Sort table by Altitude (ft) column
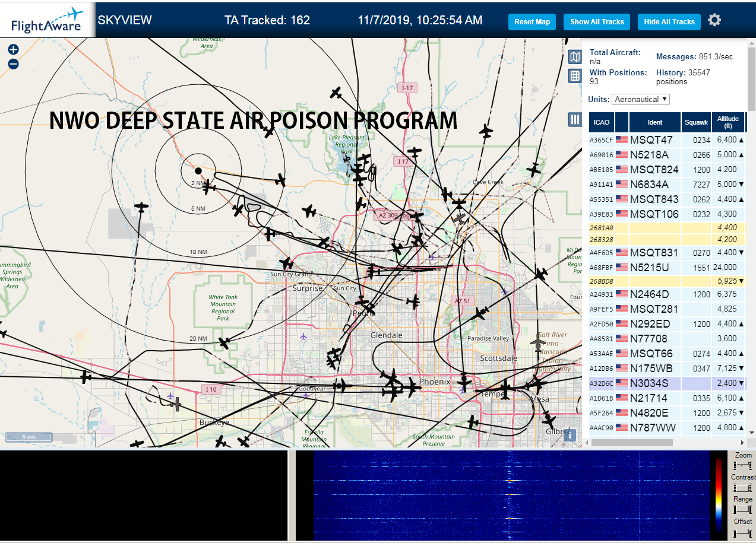 pos(727,122)
